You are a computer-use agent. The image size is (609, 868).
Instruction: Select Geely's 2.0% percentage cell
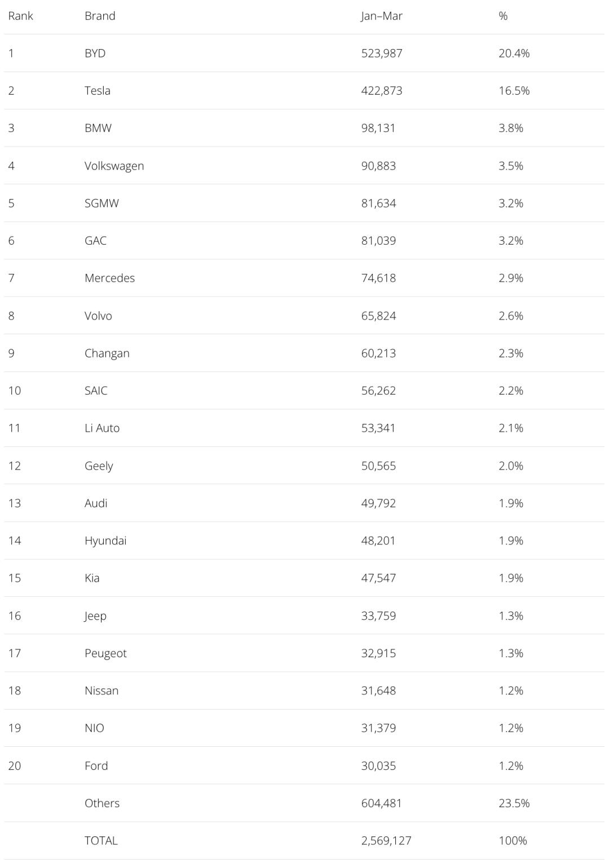pyautogui.click(x=511, y=466)
